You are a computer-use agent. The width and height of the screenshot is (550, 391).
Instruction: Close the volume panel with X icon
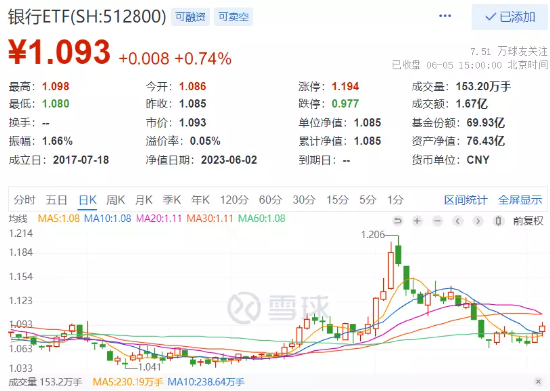click(538, 381)
